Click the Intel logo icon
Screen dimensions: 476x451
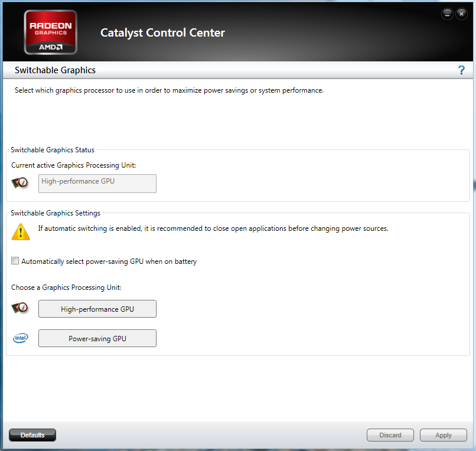pos(20,338)
